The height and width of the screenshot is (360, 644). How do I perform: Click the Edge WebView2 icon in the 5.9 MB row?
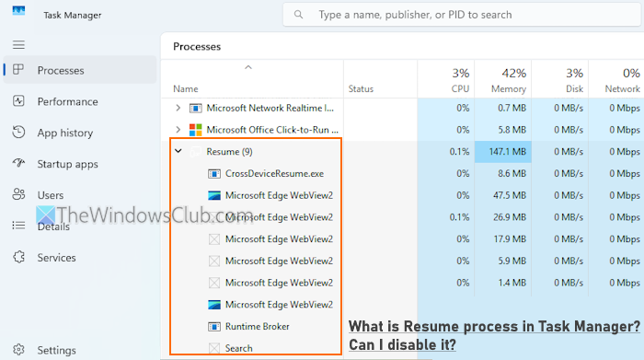point(214,261)
